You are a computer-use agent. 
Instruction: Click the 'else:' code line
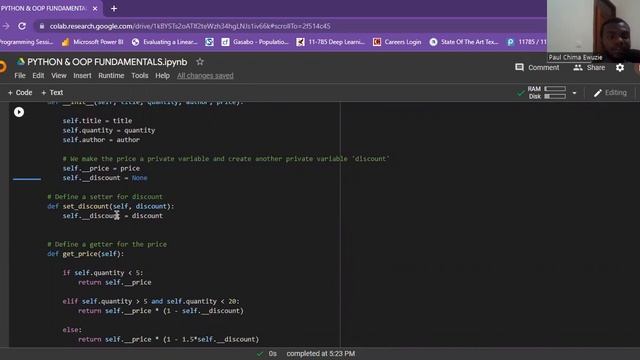point(72,330)
